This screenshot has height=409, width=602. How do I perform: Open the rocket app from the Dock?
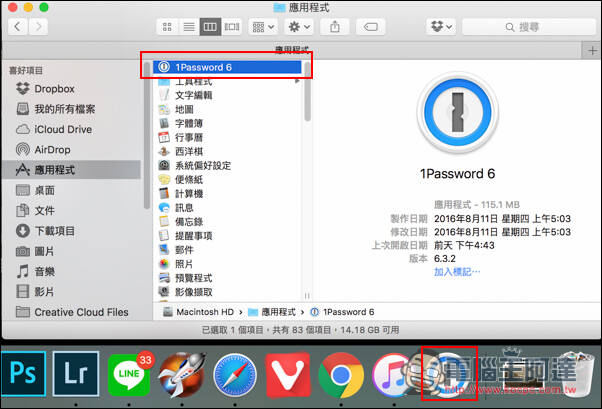(182, 375)
